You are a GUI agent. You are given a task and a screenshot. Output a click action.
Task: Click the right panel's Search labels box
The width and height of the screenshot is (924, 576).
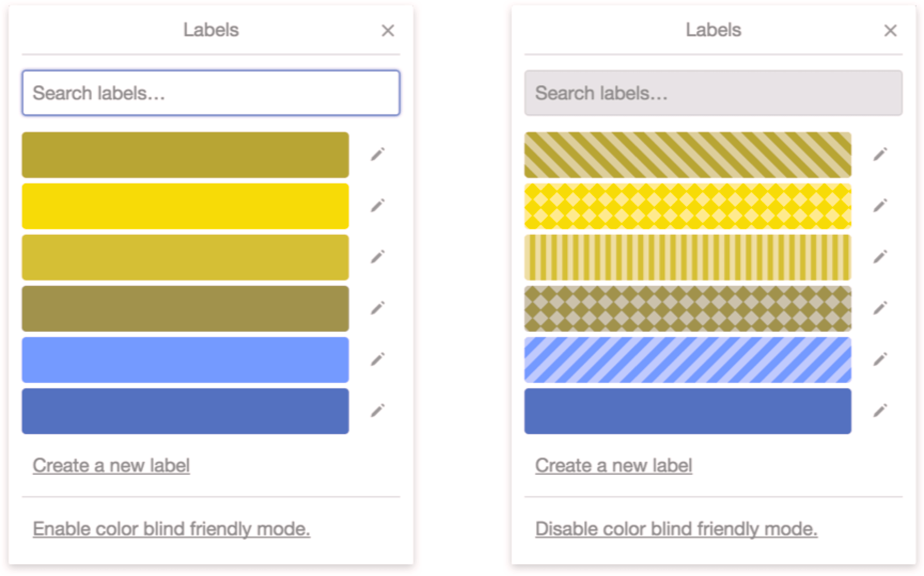pos(713,93)
